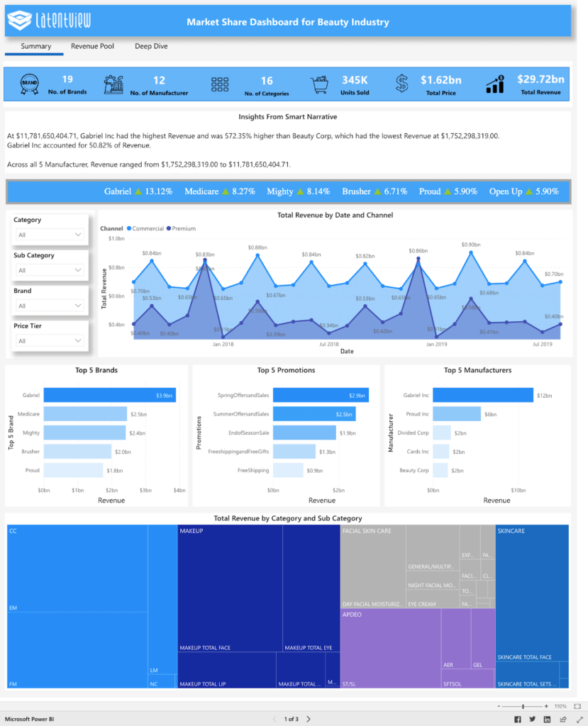Select the Cards Inc manufacturer bar
The width and height of the screenshot is (588, 726).
pyautogui.click(x=441, y=452)
